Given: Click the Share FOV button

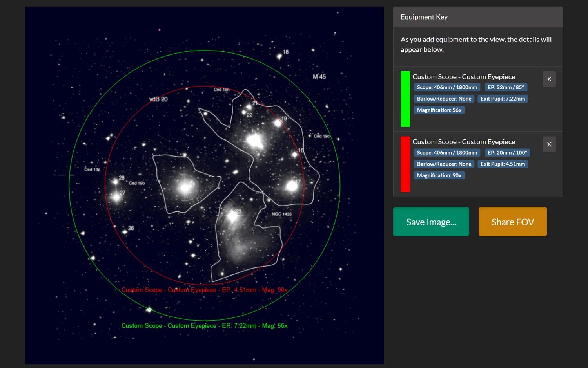Looking at the screenshot, I should click(512, 222).
